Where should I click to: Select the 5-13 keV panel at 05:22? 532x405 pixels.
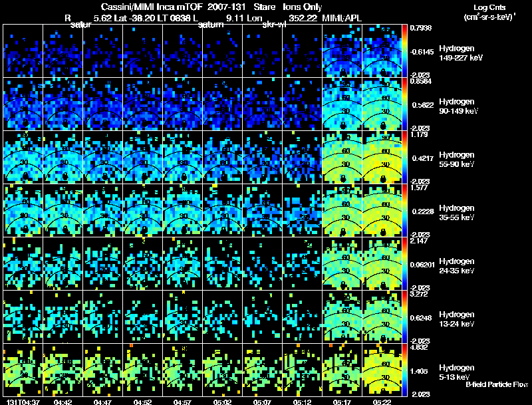coord(382,370)
